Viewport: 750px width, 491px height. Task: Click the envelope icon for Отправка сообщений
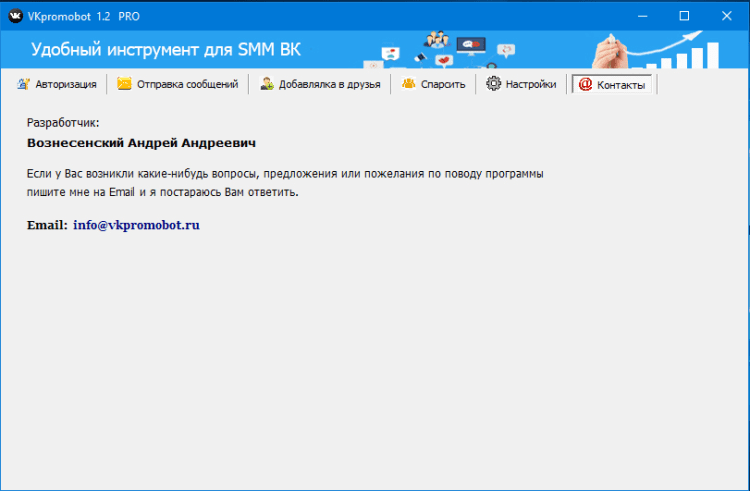pos(124,84)
